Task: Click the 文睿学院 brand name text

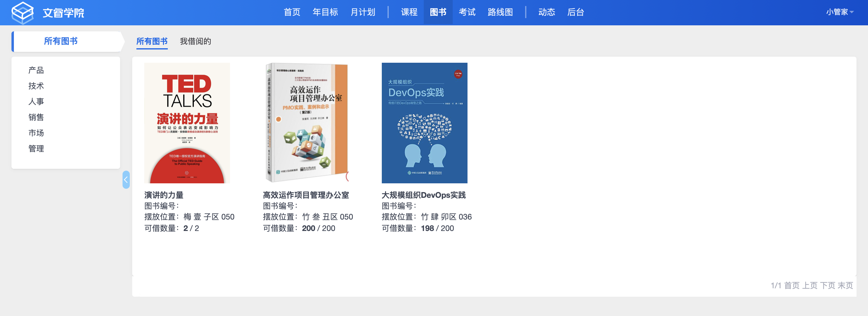Action: click(x=63, y=13)
